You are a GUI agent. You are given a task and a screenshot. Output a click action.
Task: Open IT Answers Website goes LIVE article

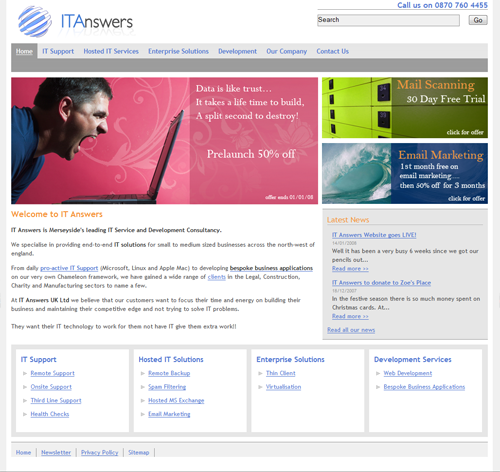374,235
